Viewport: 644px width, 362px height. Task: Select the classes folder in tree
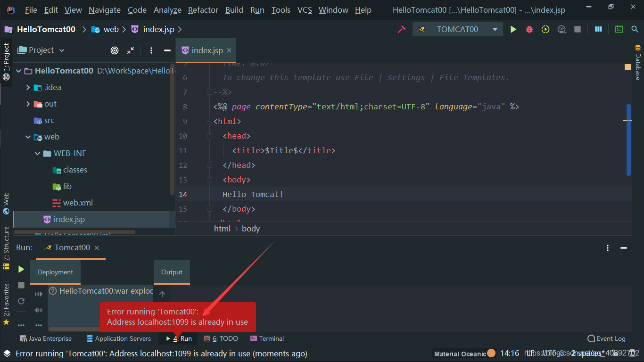[x=70, y=170]
